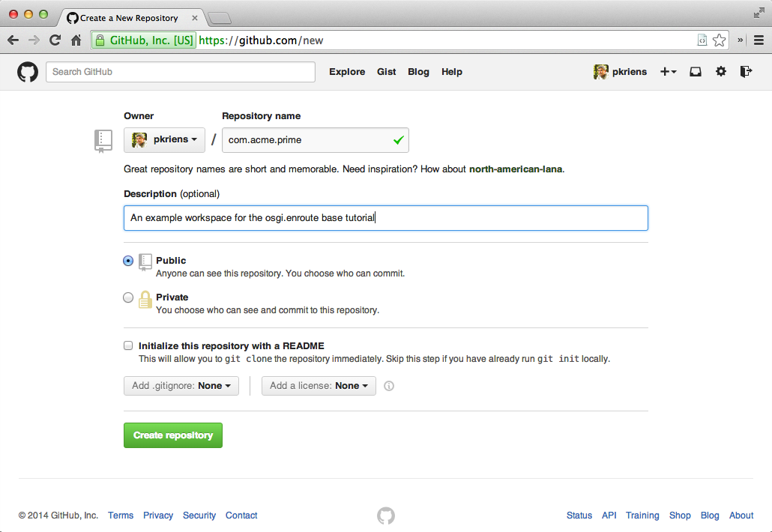Go back with the browser back arrow

click(13, 40)
